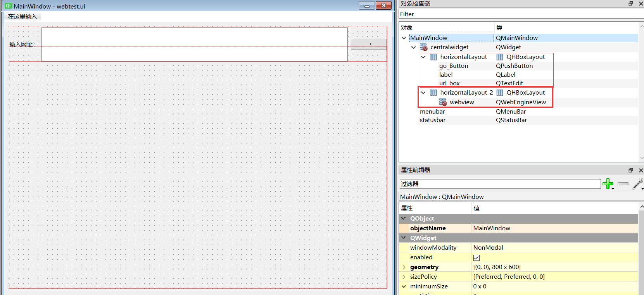Collapse the MainWindow tree node
644x295 pixels.
tap(404, 38)
